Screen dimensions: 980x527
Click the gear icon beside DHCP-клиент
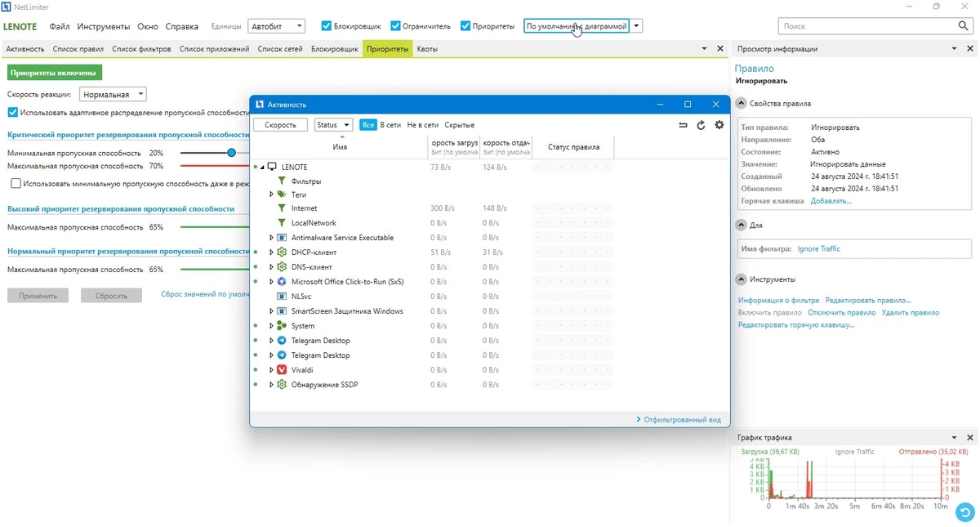(x=282, y=252)
